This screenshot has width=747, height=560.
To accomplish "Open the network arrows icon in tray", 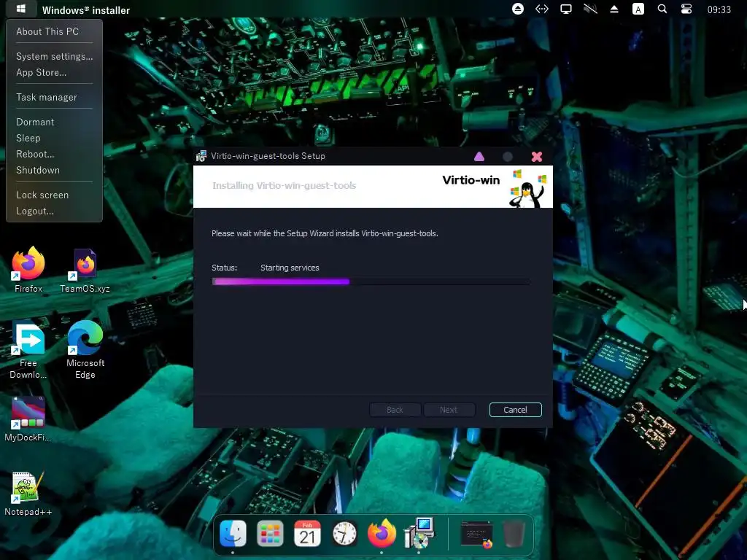I will pos(542,9).
